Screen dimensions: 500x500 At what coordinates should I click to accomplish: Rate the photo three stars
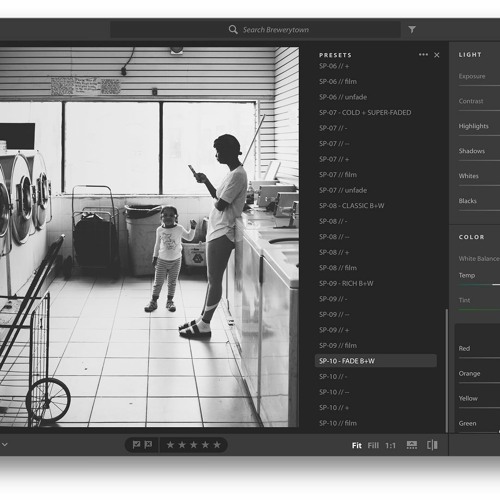click(x=194, y=445)
